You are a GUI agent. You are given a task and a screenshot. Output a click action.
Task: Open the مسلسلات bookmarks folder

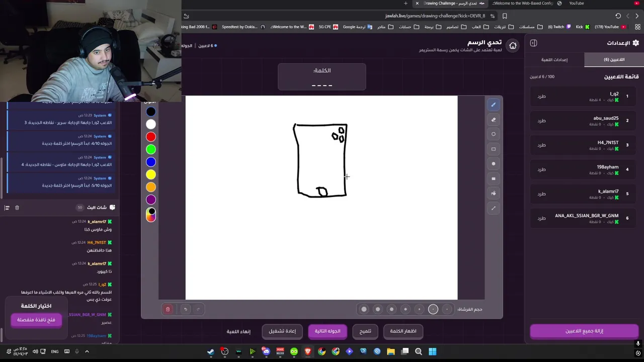531,27
